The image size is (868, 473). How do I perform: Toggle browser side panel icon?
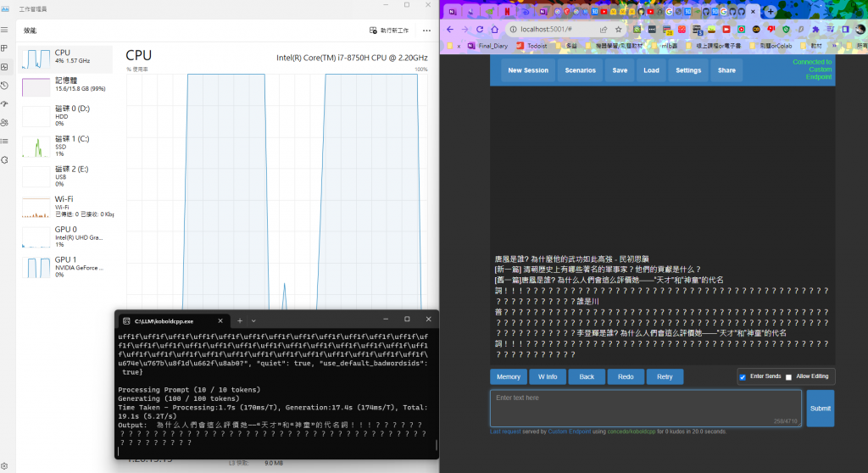845,30
